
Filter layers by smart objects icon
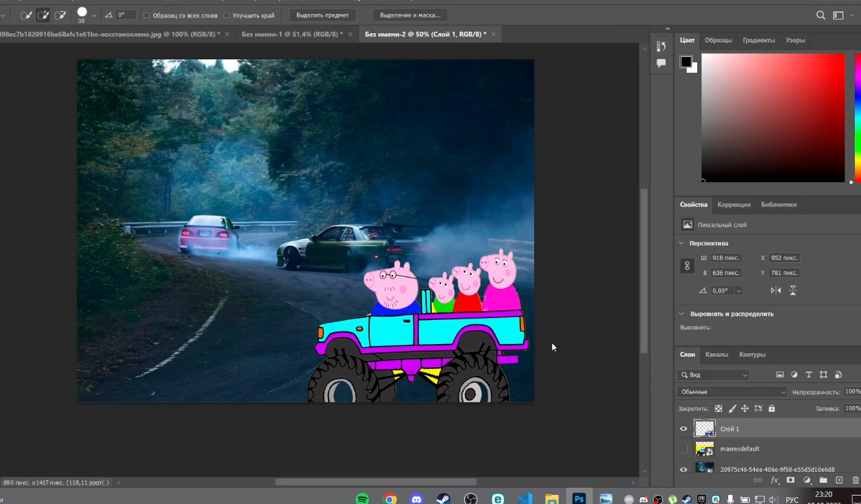[x=838, y=375]
